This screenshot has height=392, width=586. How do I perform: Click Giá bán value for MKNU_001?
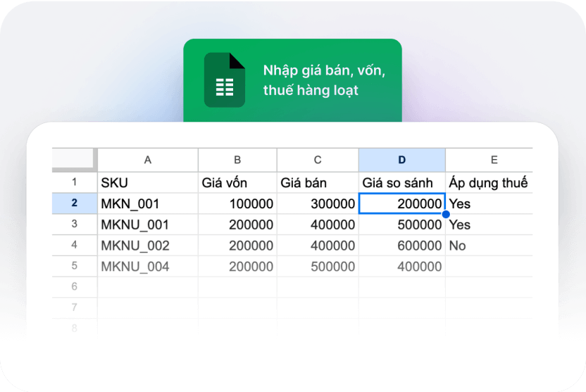tap(318, 225)
